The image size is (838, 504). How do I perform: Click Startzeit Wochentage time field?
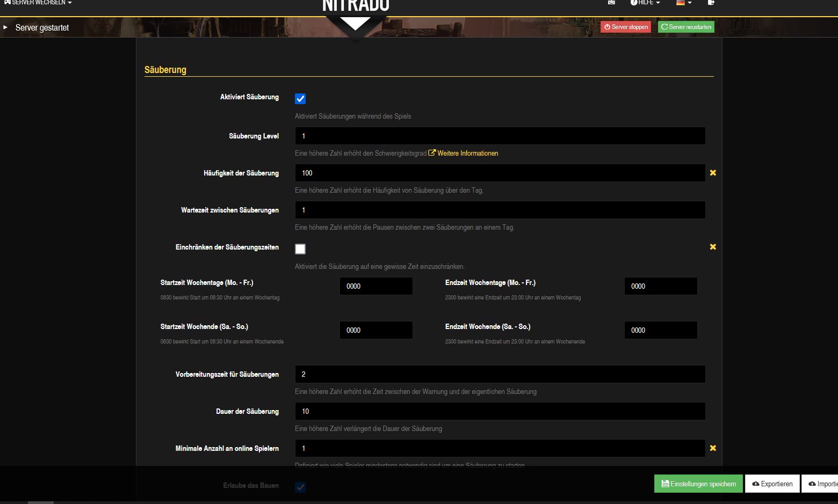(x=376, y=286)
